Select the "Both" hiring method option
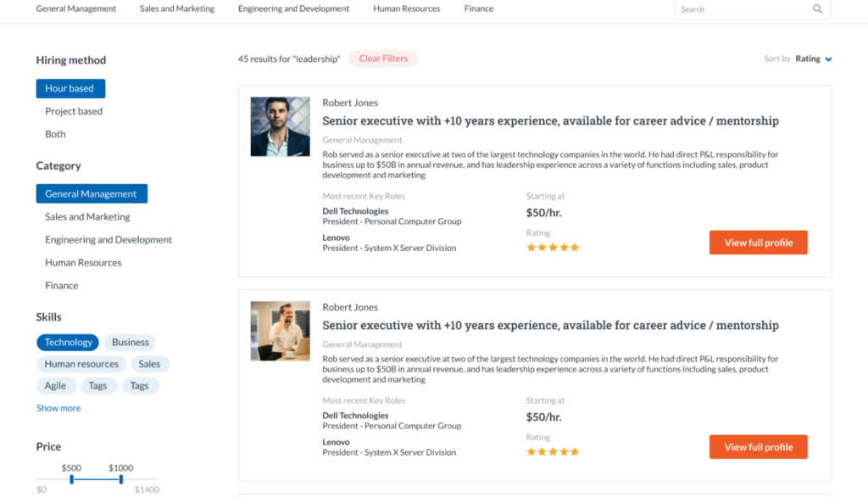The width and height of the screenshot is (868, 498). pos(54,133)
